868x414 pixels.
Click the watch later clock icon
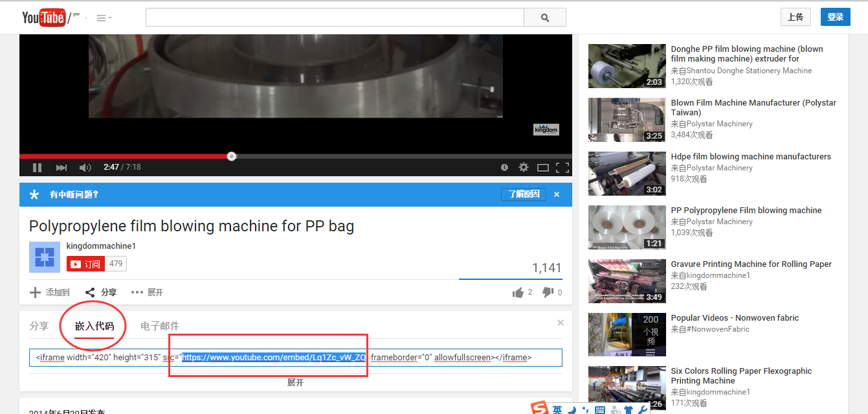click(504, 168)
